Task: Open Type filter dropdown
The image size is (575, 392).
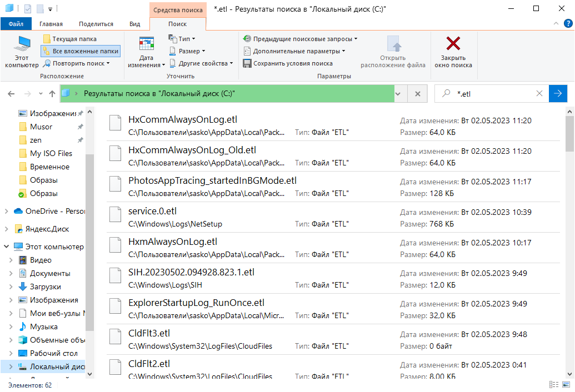Action: (x=182, y=39)
